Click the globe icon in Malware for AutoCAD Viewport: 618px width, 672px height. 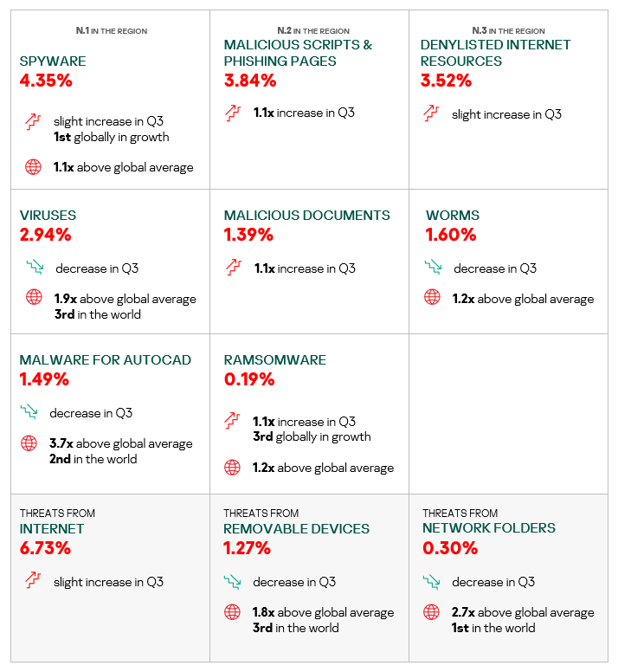click(x=29, y=443)
